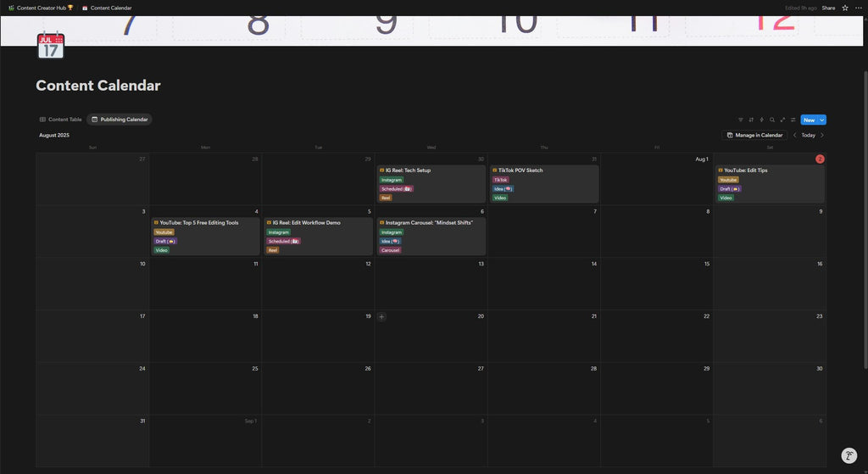Viewport: 868px width, 474px height.
Task: Click the icon of IG Reel: Edit Workflow Demo
Action: tap(269, 223)
